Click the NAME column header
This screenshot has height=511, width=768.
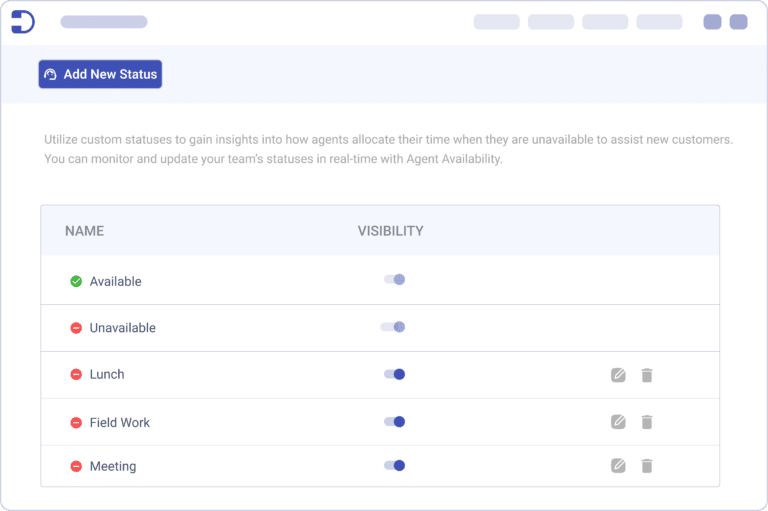click(84, 231)
